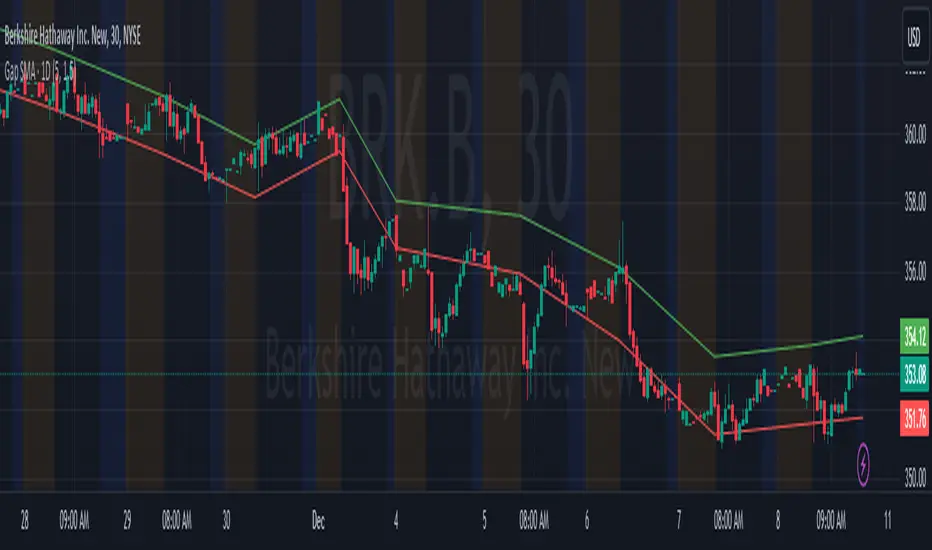The image size is (932, 550).
Task: Click the Dec label on time axis
Action: click(319, 521)
